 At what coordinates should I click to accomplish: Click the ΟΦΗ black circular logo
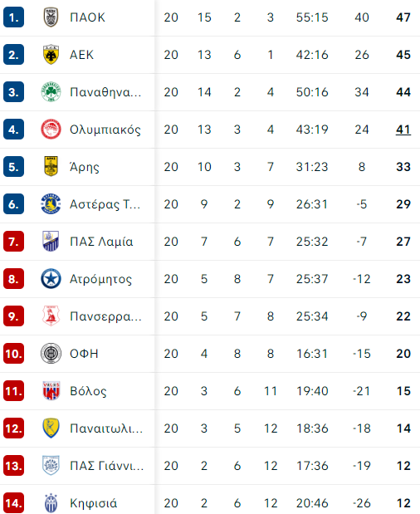51,354
